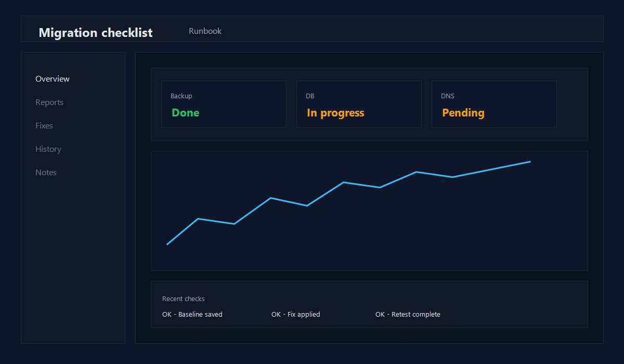
Task: Switch to the History page
Action: [48, 149]
